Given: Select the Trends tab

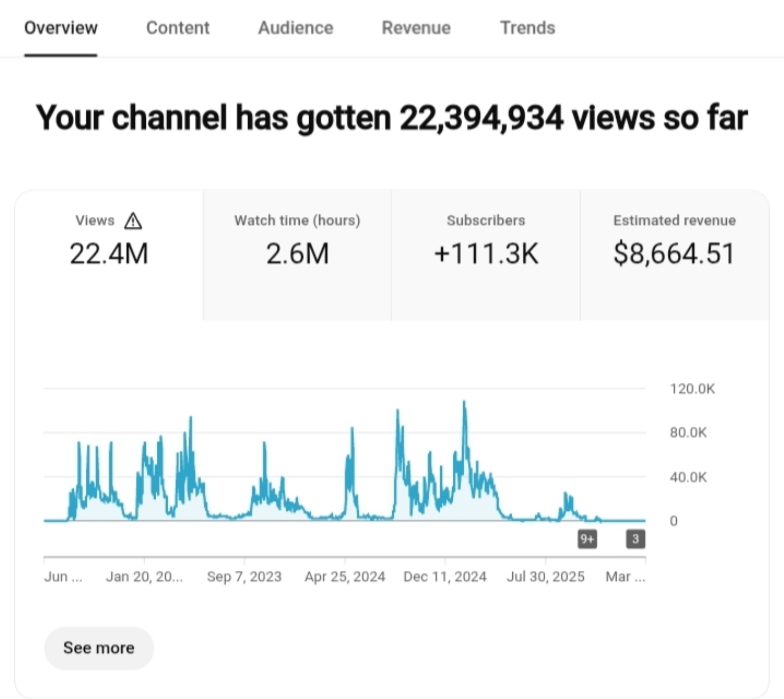Looking at the screenshot, I should (x=527, y=28).
